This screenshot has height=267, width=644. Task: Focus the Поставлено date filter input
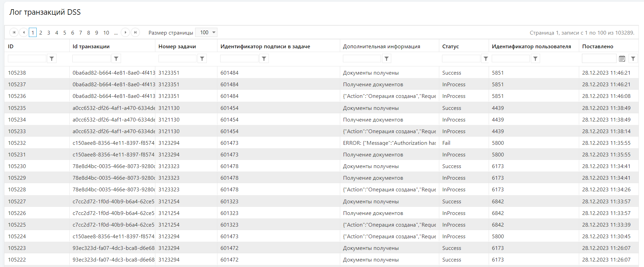[x=599, y=59]
